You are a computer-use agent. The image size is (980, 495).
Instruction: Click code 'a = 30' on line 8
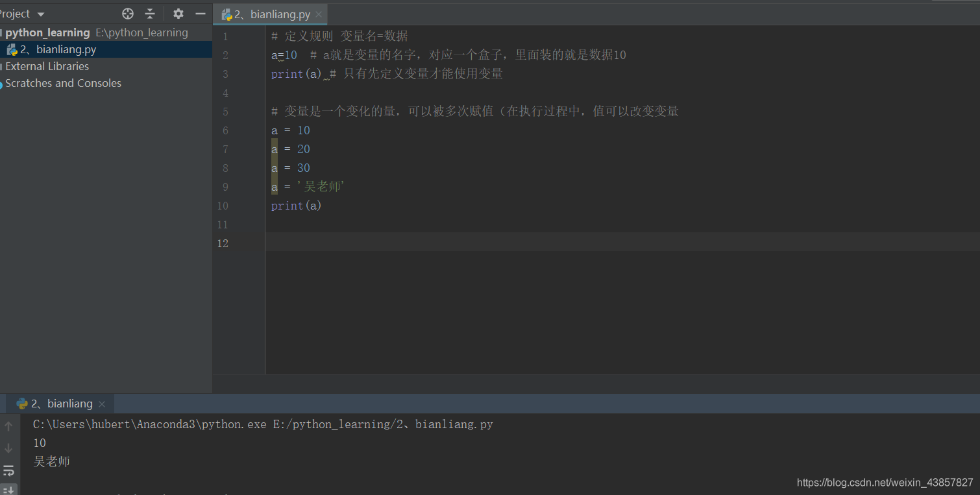tap(291, 168)
